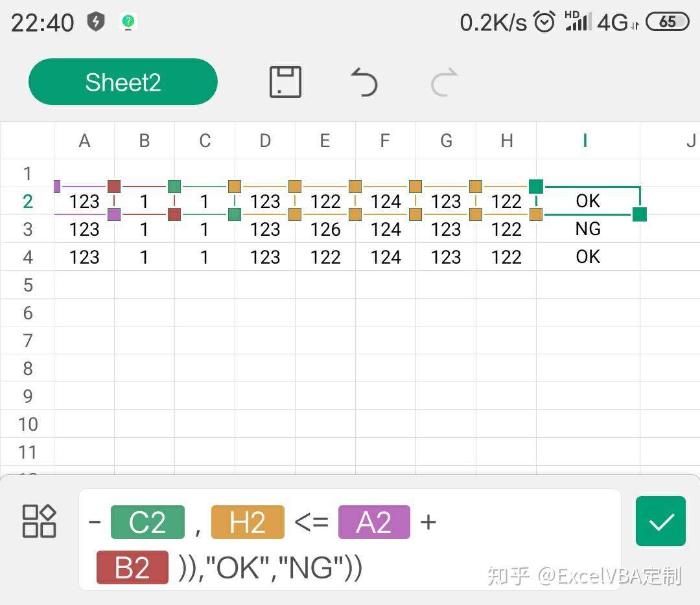Tap the shield security icon in status bar
The image size is (700, 605).
click(x=95, y=21)
